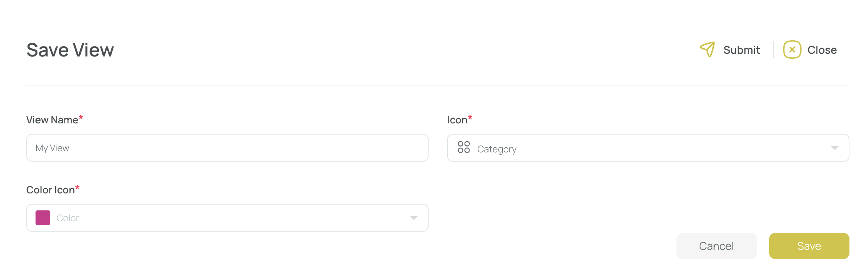The width and height of the screenshot is (868, 280).
Task: Click the Color Icon field label
Action: (50, 190)
